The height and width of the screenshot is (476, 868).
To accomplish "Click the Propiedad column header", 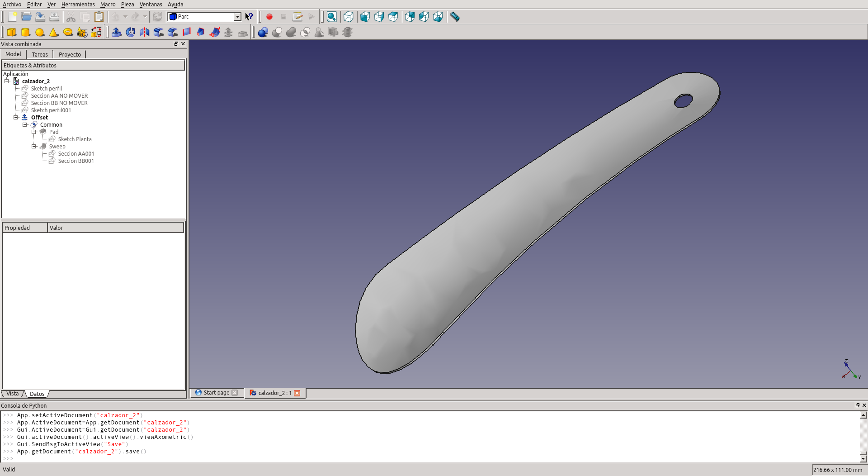I will pyautogui.click(x=25, y=228).
